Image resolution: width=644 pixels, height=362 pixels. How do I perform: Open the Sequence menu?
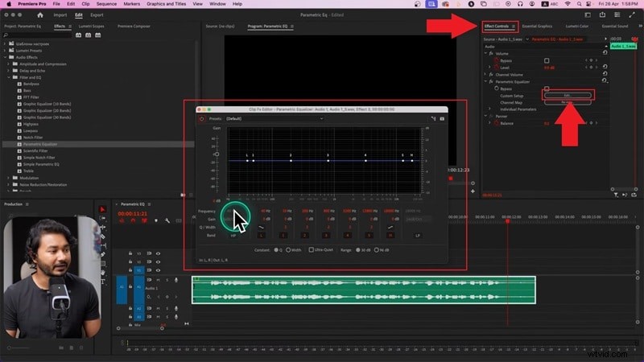click(106, 4)
